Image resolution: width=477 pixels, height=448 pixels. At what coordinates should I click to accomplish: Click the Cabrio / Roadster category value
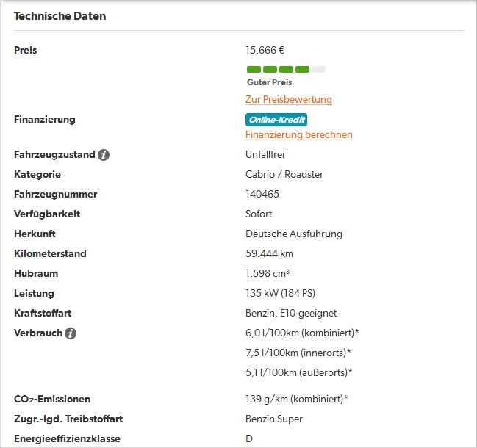point(284,175)
